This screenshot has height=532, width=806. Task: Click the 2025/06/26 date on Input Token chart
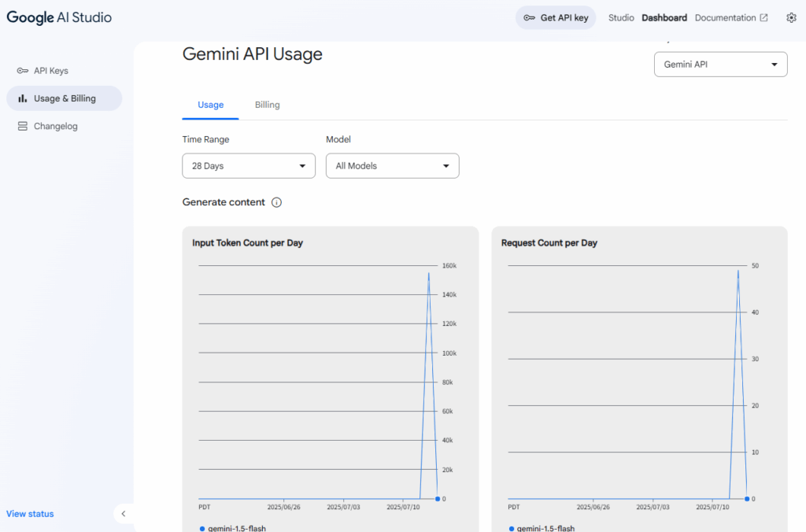[283, 508]
